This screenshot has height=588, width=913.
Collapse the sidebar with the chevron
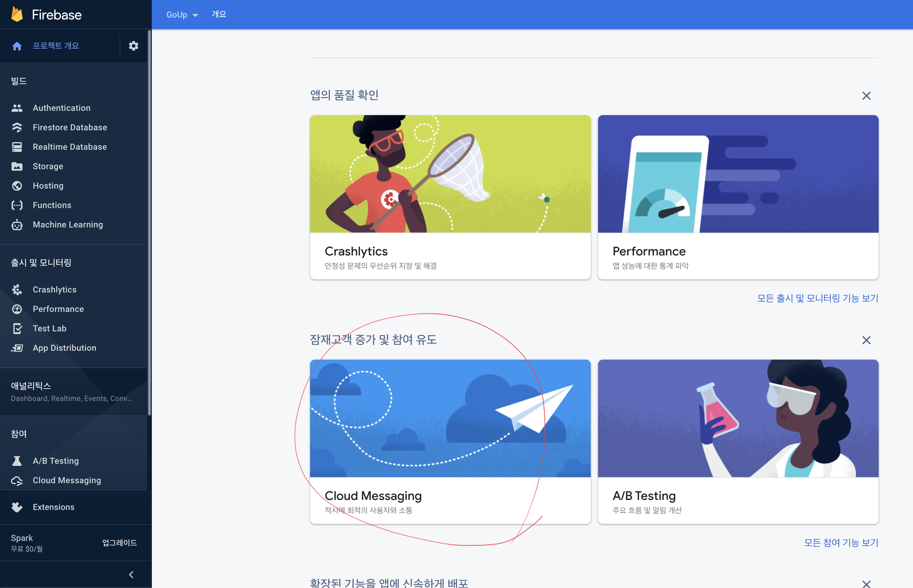coord(131,575)
